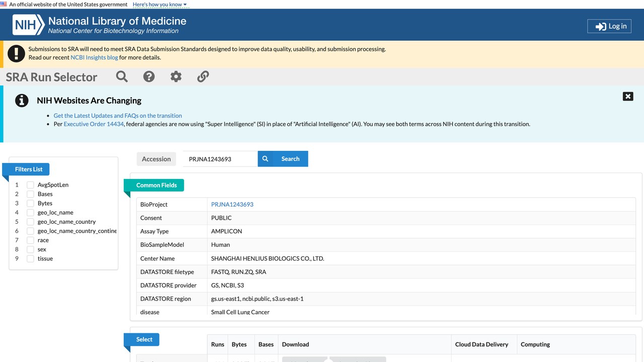Tick the sex filter checkbox
Viewport: 644px width, 362px height.
click(x=31, y=249)
